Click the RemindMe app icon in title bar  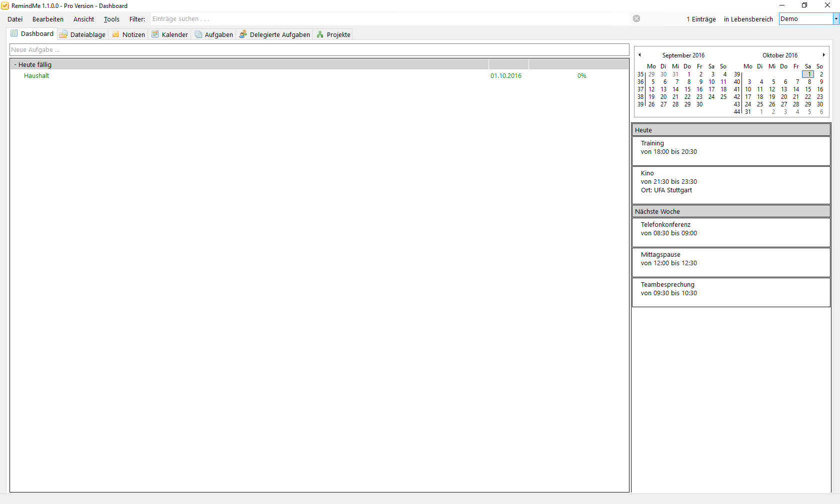pos(5,6)
